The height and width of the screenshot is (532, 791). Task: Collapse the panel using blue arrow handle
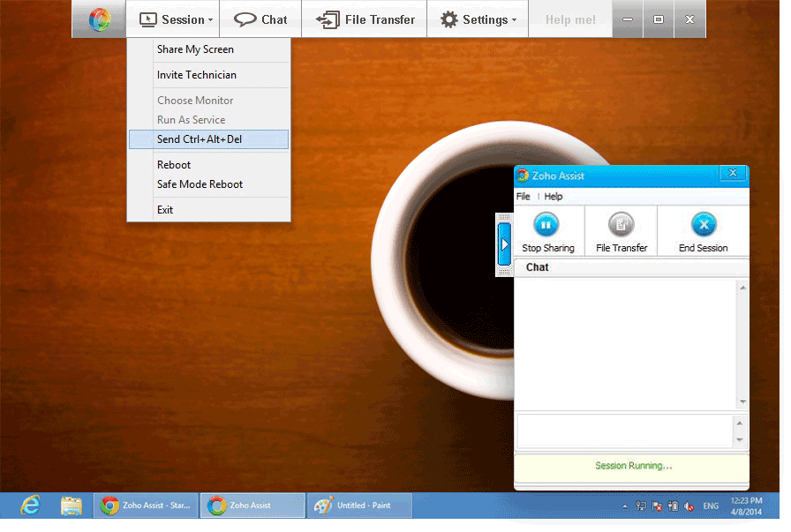[505, 244]
